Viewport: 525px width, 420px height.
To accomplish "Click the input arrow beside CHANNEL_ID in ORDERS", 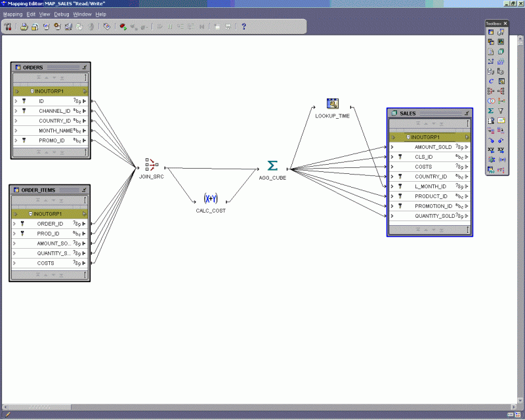I will pos(16,111).
